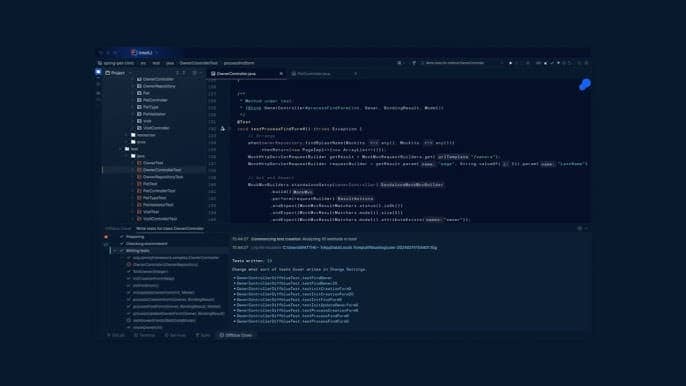Open the Diffblue Cover tool window button

pyautogui.click(x=236, y=336)
